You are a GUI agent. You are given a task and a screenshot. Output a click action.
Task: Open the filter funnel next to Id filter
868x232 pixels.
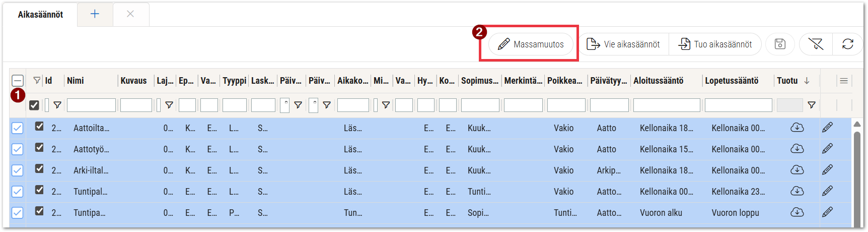(57, 105)
